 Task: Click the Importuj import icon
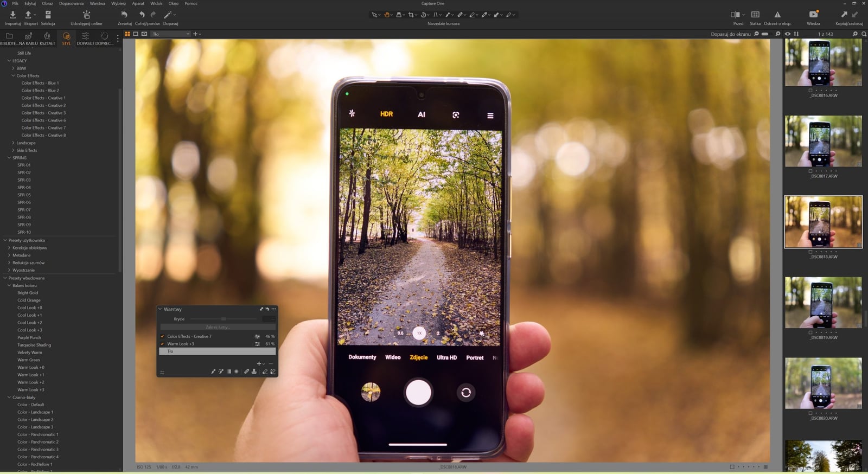point(12,15)
